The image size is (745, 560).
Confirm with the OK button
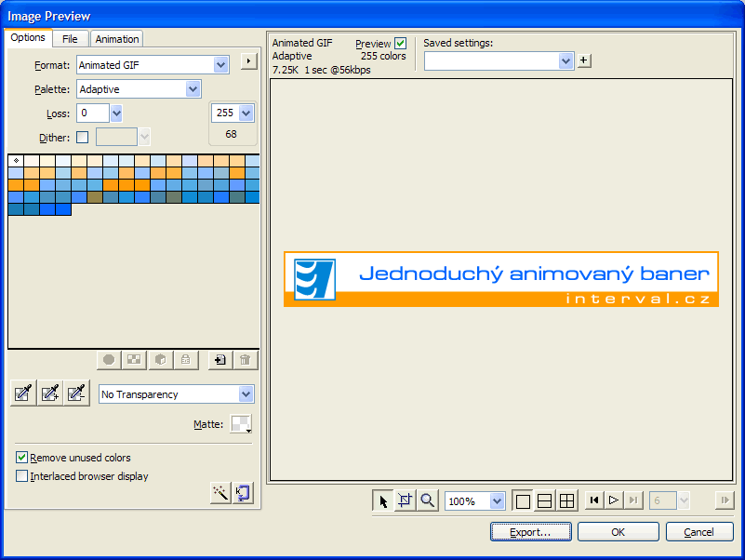(619, 532)
